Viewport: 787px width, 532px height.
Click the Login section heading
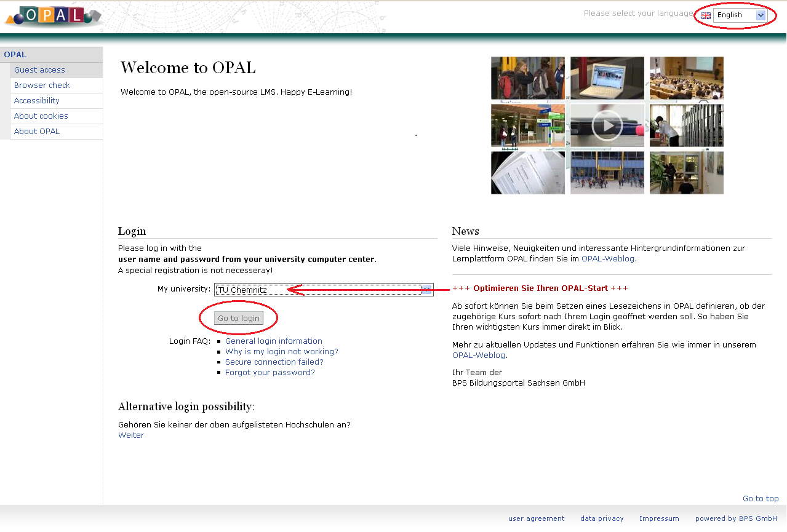(x=132, y=232)
